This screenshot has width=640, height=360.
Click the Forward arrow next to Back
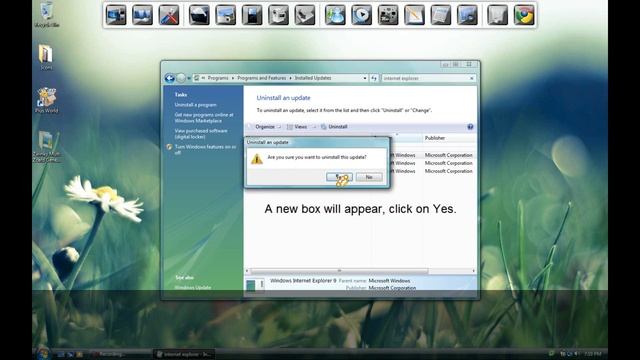coord(180,78)
